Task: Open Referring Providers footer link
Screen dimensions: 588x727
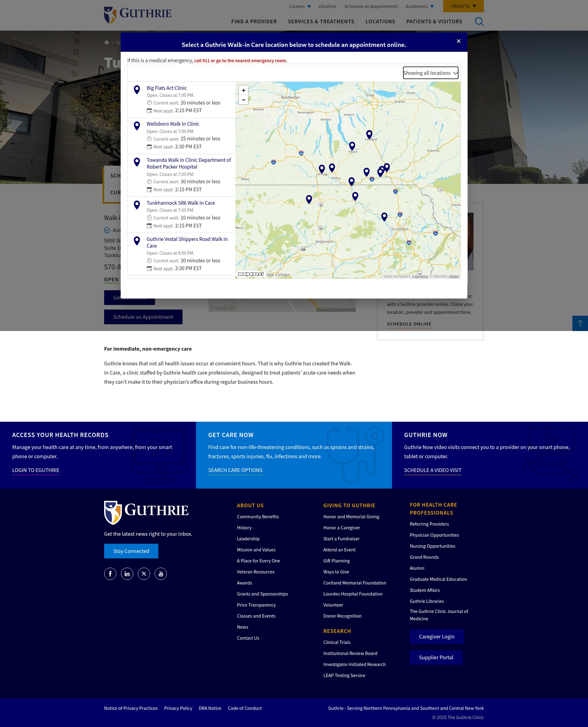Action: (x=429, y=524)
